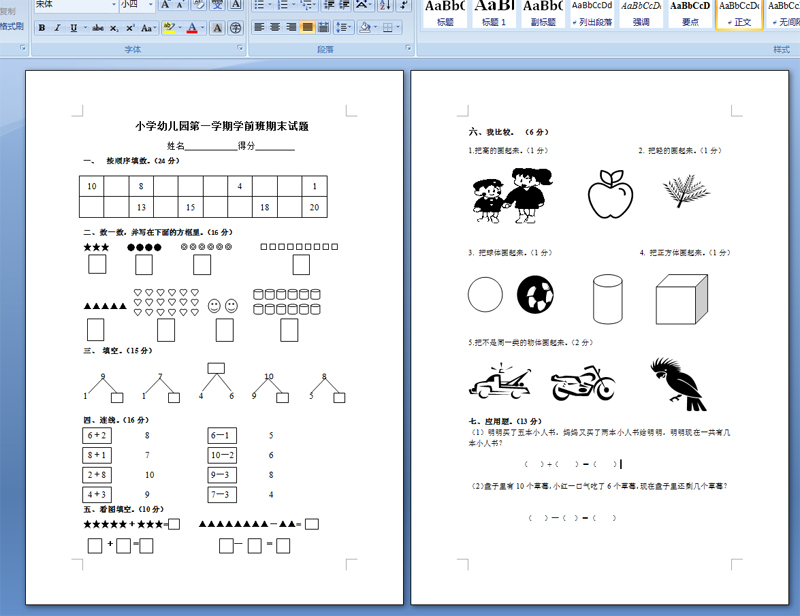This screenshot has height=616, width=800.
Task: Align text to the left
Action: click(x=259, y=28)
